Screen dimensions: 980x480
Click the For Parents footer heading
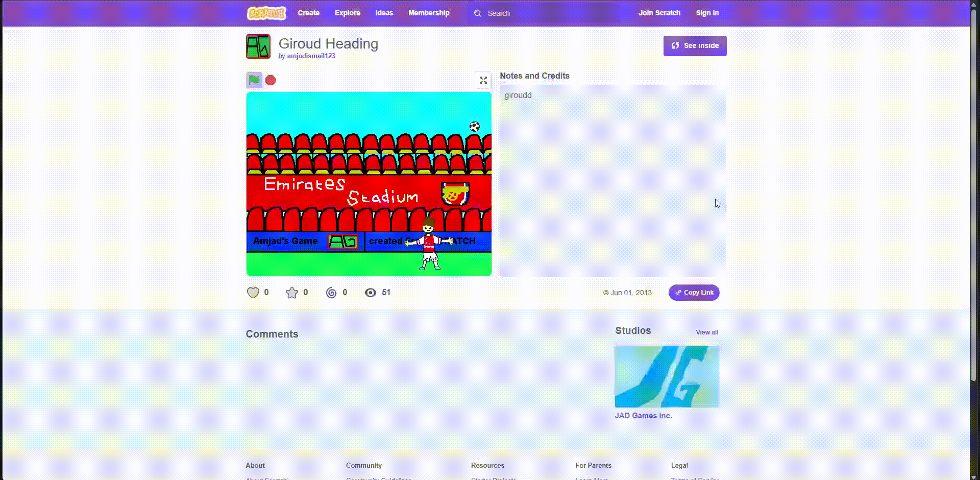point(593,466)
